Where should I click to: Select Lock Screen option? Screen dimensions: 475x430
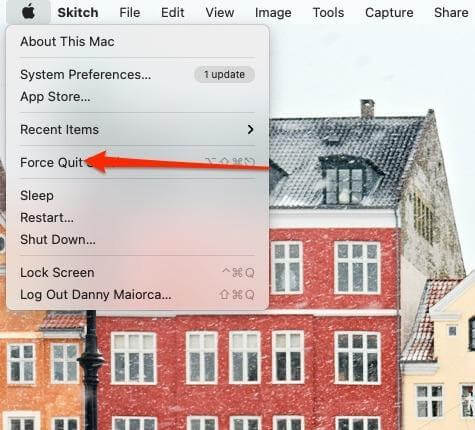pos(137,273)
